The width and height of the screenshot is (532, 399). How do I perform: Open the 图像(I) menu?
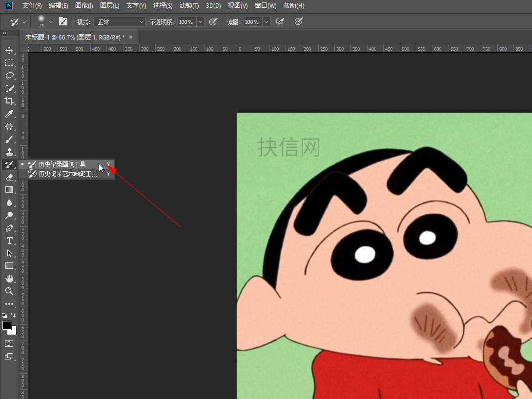coord(84,6)
